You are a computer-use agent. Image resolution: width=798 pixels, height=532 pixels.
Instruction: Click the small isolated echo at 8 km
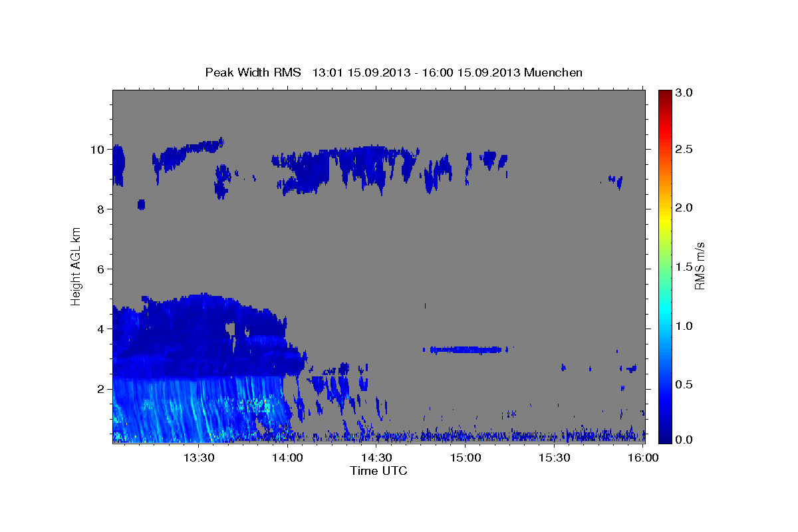pyautogui.click(x=141, y=204)
